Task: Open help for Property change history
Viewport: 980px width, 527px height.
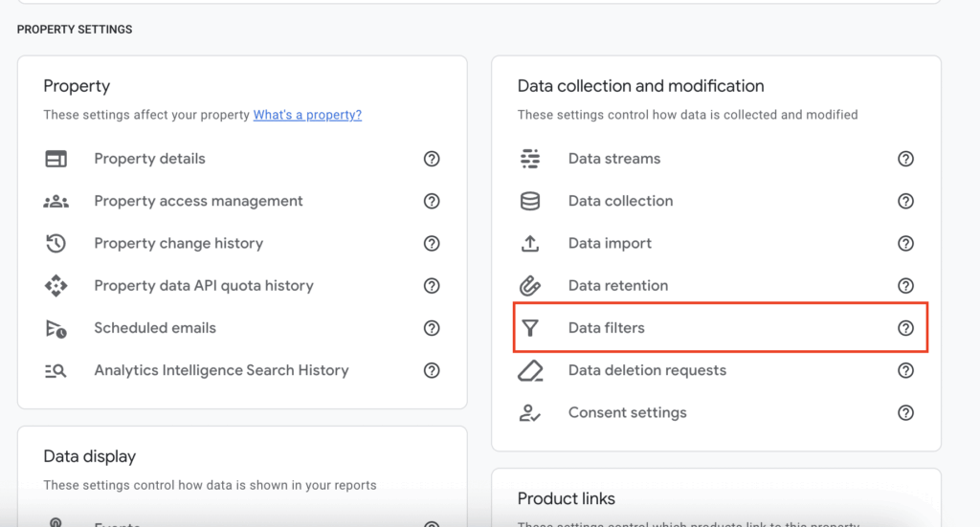Action: (x=432, y=244)
